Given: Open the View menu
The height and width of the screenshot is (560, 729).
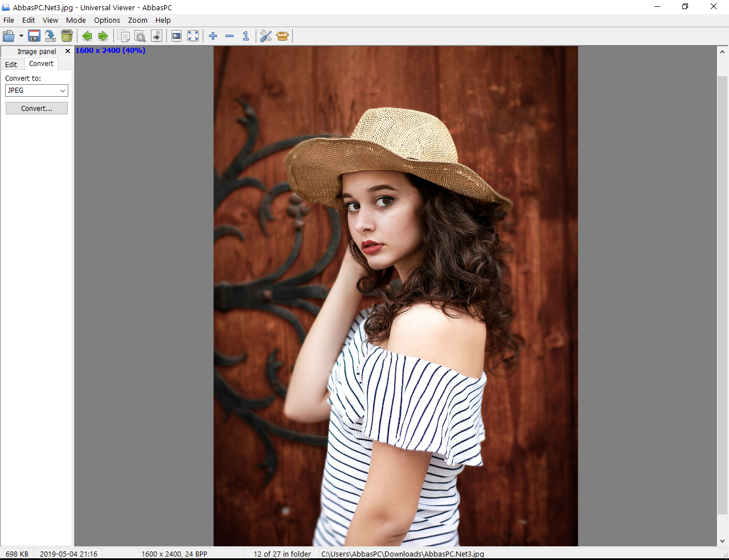Looking at the screenshot, I should 50,20.
